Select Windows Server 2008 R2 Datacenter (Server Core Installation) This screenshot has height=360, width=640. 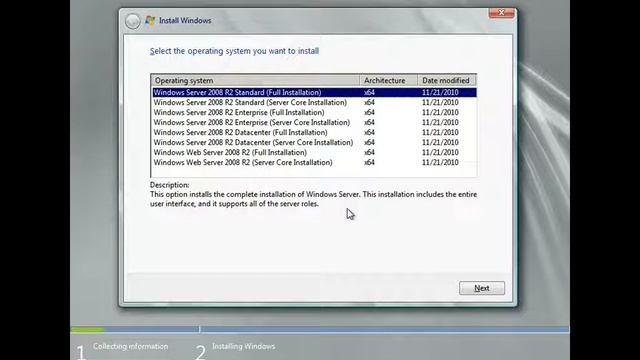pos(314,142)
